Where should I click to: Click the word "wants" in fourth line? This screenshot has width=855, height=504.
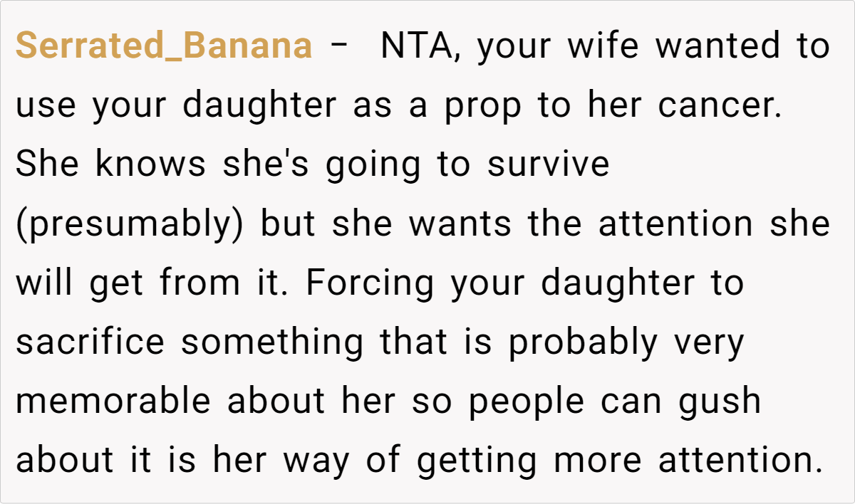pyautogui.click(x=460, y=224)
